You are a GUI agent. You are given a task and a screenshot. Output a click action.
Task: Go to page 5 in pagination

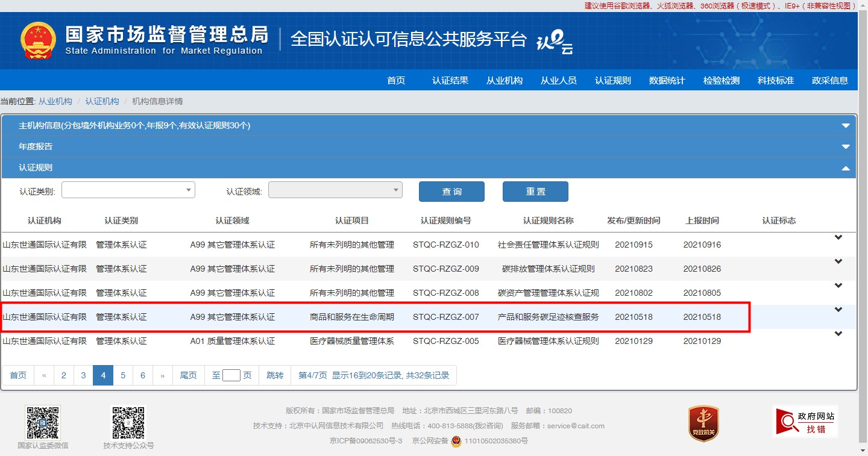tap(123, 375)
